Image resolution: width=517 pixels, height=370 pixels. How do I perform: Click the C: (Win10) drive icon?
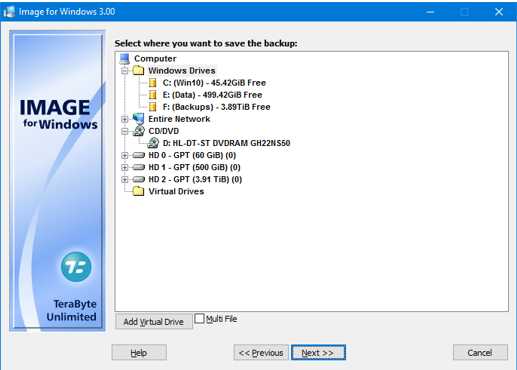(x=153, y=83)
